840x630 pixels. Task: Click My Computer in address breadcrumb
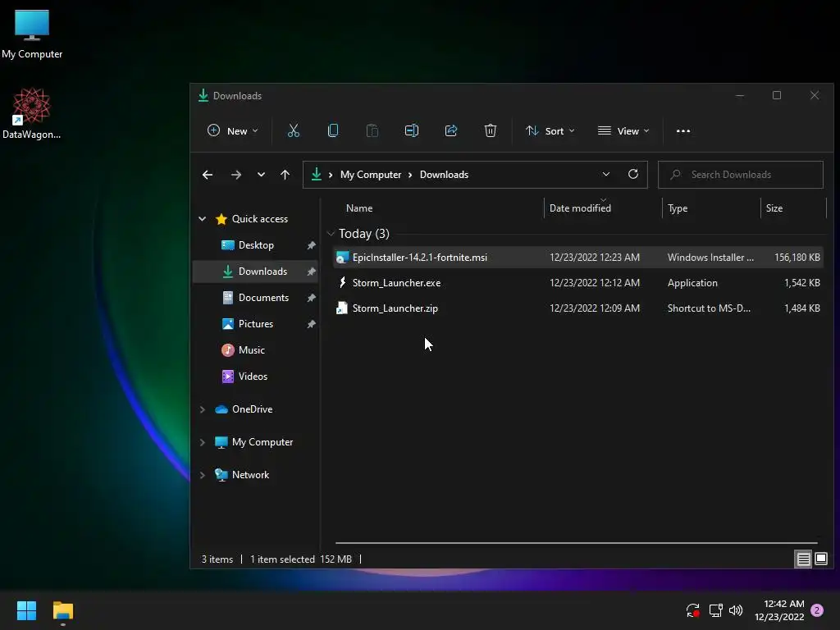[x=371, y=175]
